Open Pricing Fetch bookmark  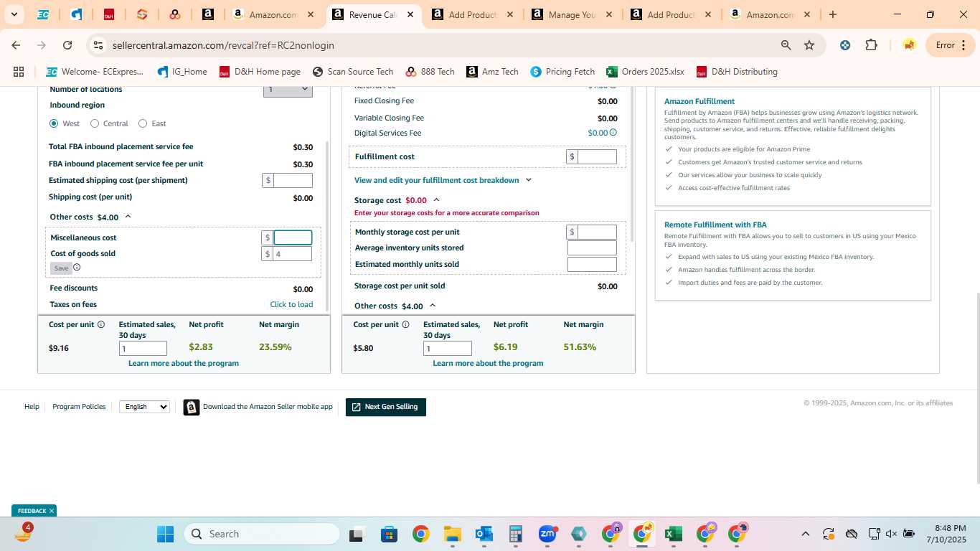tap(562, 72)
